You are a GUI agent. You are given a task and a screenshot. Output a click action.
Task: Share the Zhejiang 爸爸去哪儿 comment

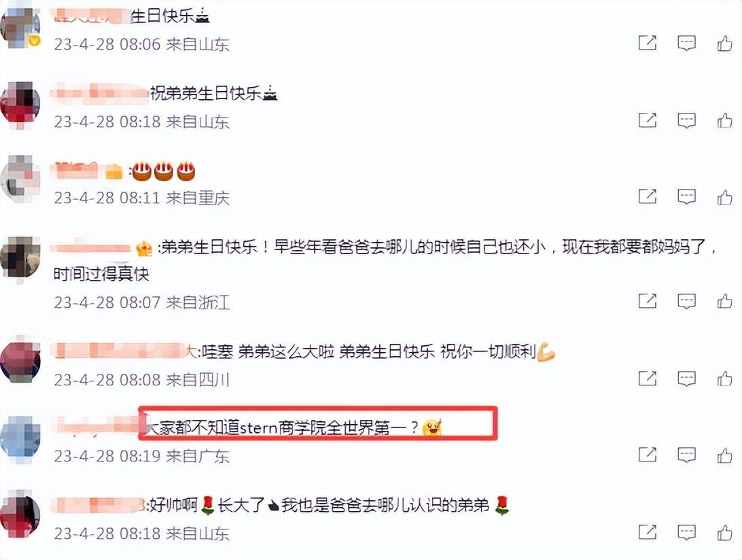648,300
